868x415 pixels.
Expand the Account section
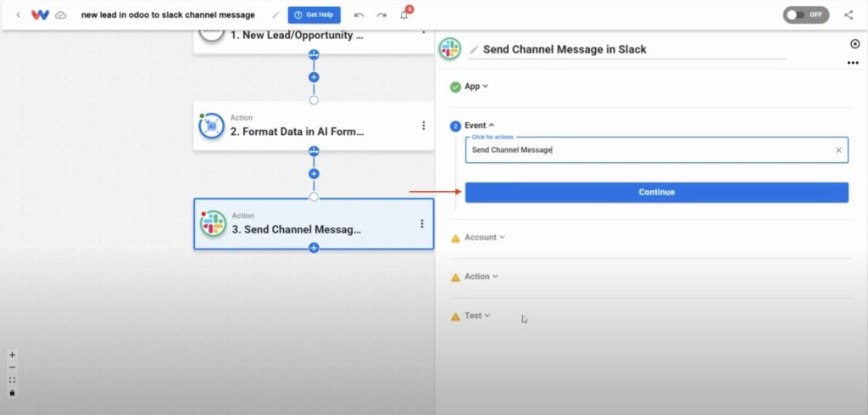point(484,237)
